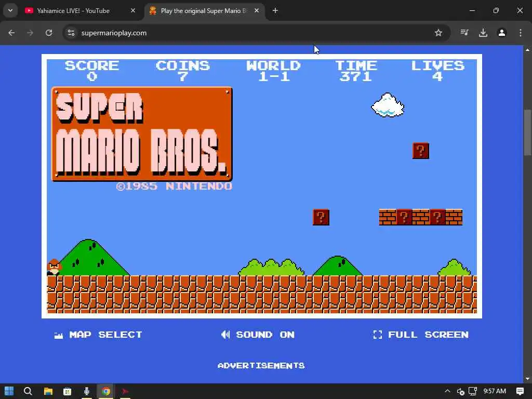Image resolution: width=532 pixels, height=399 pixels.
Task: Open the red arrow app on taskbar
Action: tap(125, 391)
